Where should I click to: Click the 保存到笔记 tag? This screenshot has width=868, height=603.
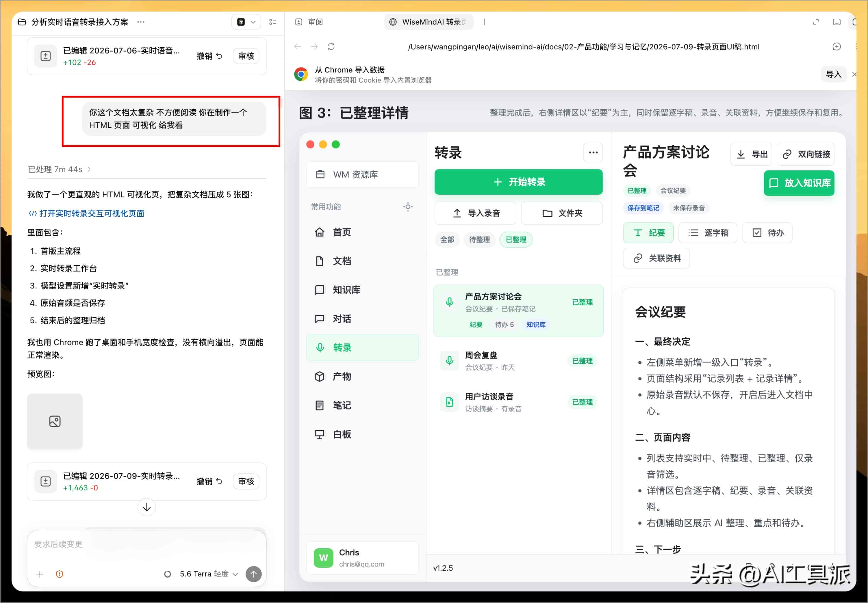click(643, 208)
